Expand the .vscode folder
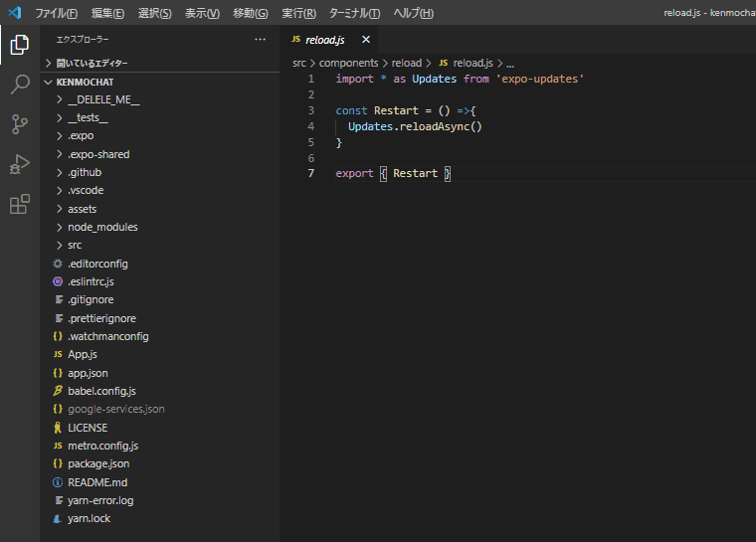This screenshot has height=542, width=756. [60, 191]
